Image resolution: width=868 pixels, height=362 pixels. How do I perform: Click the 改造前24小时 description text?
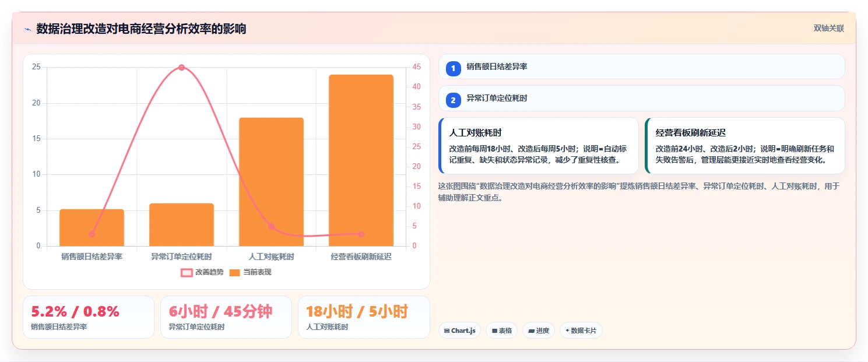[x=745, y=154]
